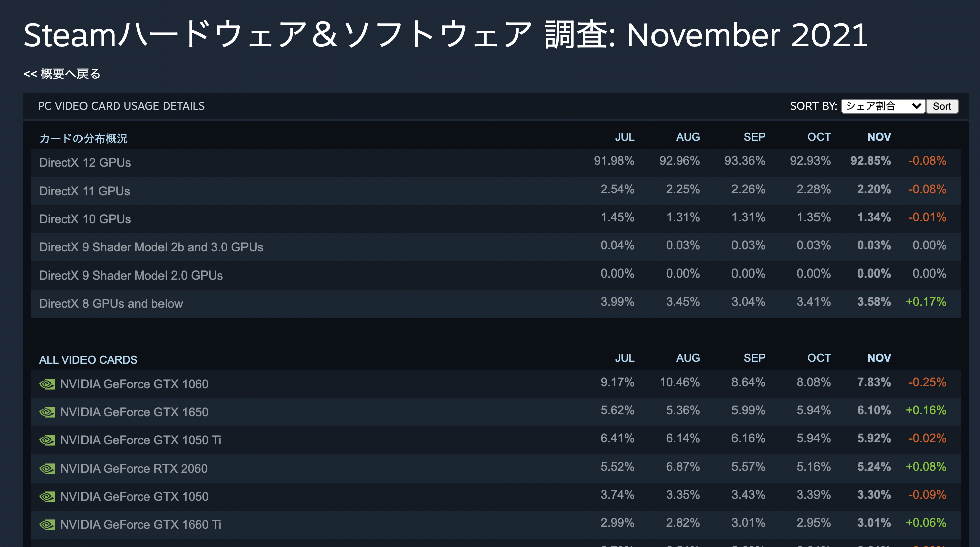Click the PC VIDEO CARD USAGE DETAILS title
This screenshot has height=547, width=980.
pyautogui.click(x=121, y=106)
